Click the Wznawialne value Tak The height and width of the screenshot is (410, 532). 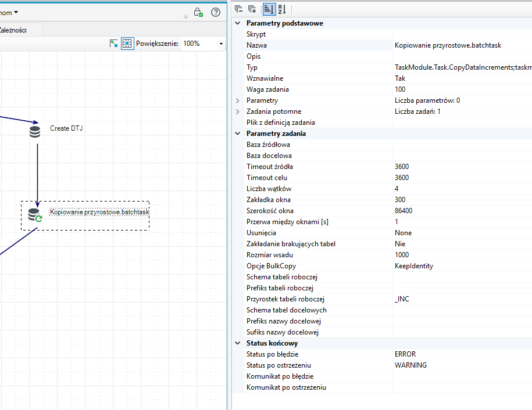point(400,78)
